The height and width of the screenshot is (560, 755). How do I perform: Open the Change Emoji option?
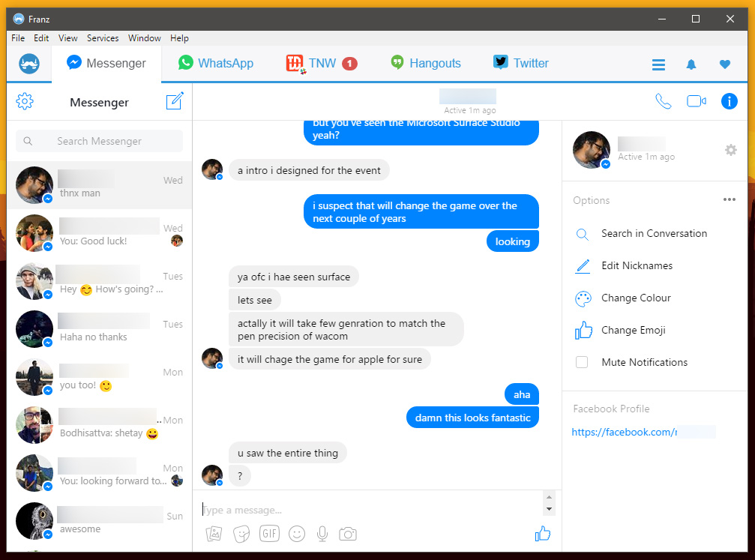[x=634, y=331]
